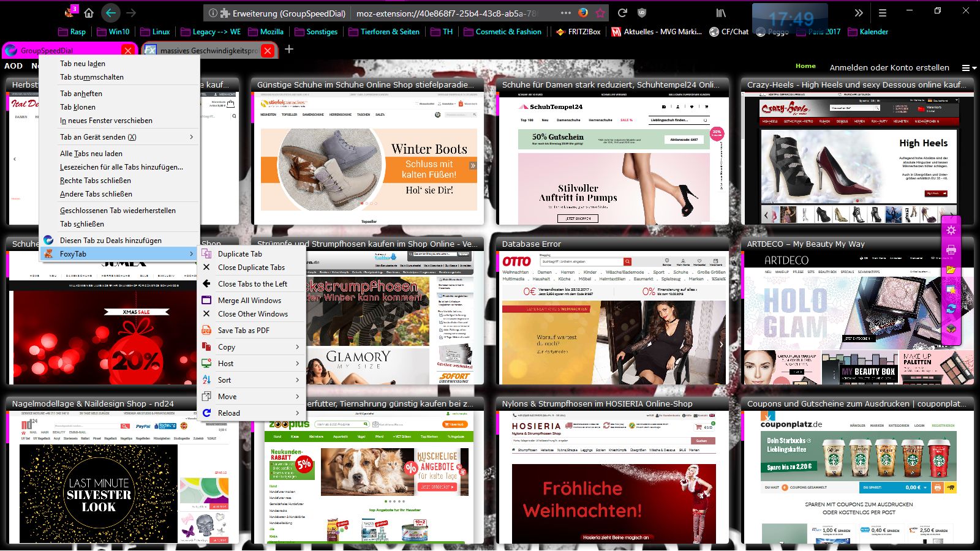This screenshot has height=551, width=980.
Task: Open a new tab with plus button
Action: [289, 49]
